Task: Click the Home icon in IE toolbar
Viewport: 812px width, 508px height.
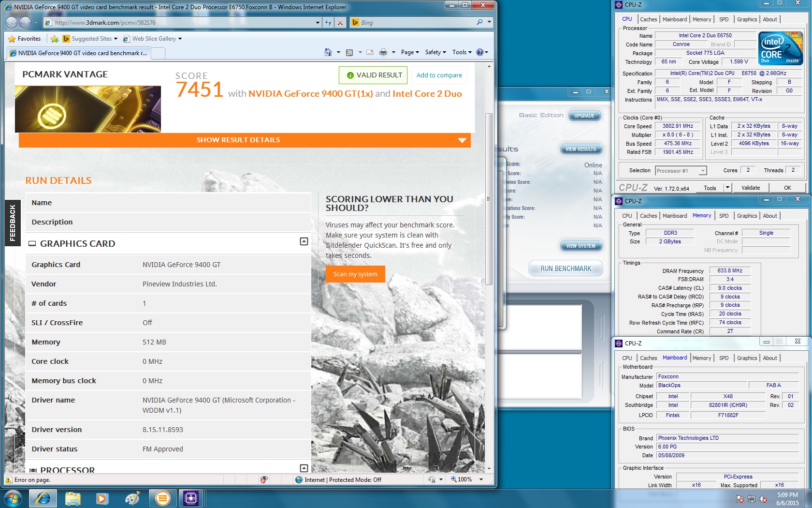Action: click(328, 52)
